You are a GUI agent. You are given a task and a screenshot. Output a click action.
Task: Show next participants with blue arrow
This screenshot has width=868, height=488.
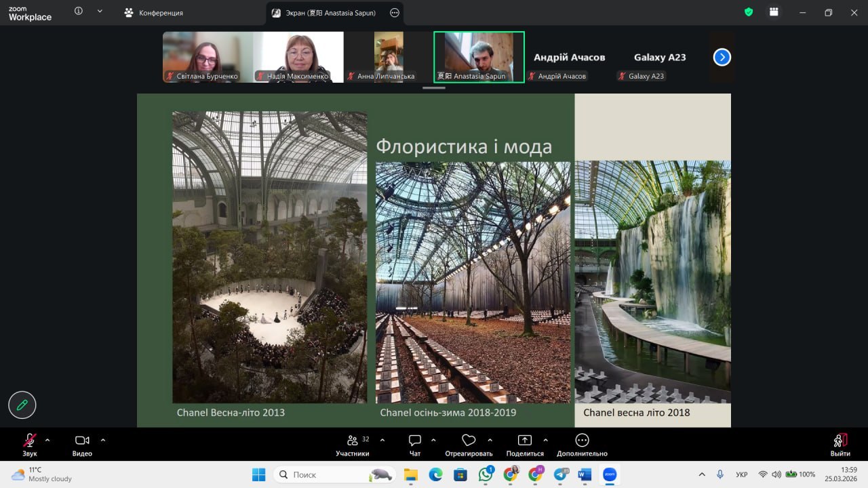click(x=722, y=58)
